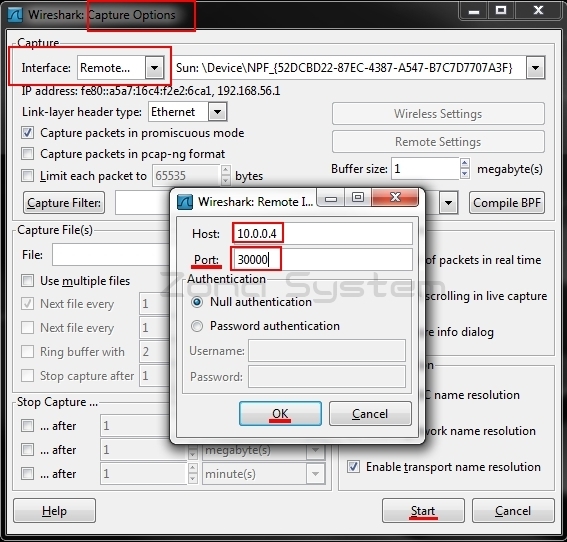Click into the Port field containing 30000
The height and width of the screenshot is (542, 567).
pyautogui.click(x=323, y=259)
